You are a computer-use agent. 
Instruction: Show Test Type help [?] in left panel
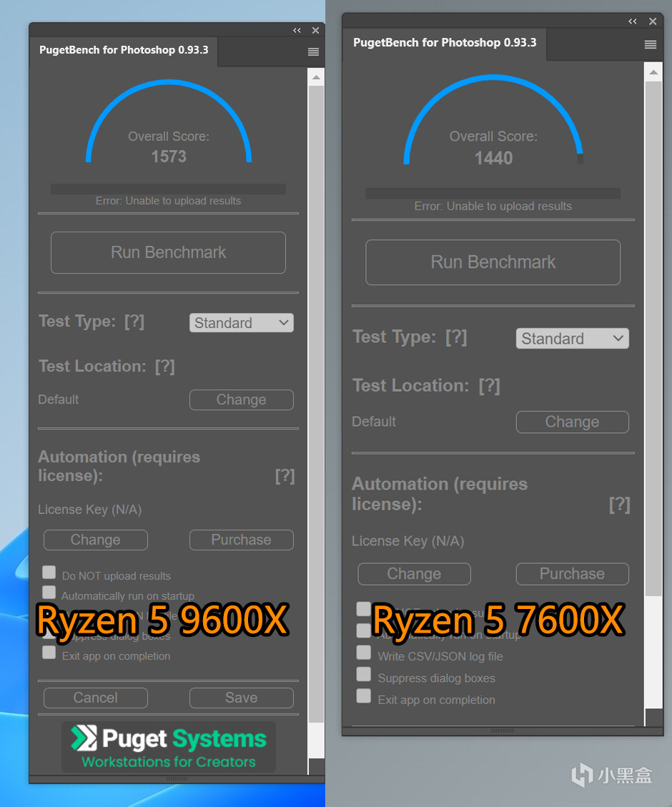point(134,322)
